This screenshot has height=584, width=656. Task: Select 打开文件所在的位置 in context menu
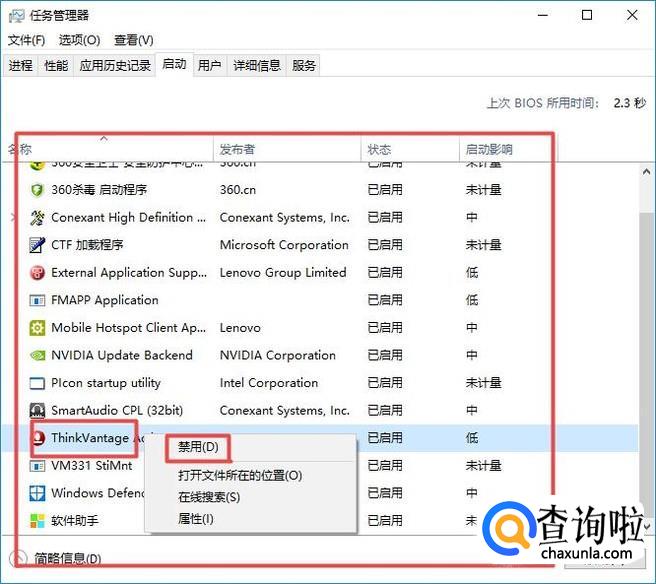point(240,475)
